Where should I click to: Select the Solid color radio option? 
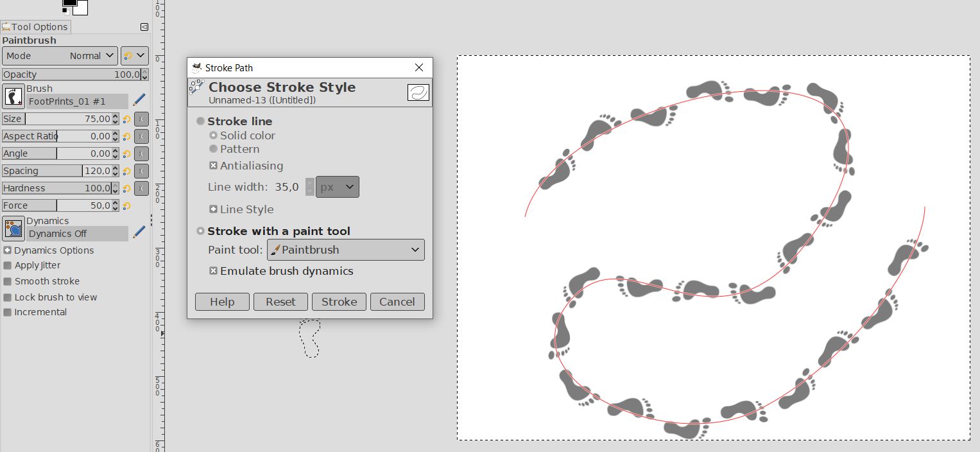click(214, 135)
